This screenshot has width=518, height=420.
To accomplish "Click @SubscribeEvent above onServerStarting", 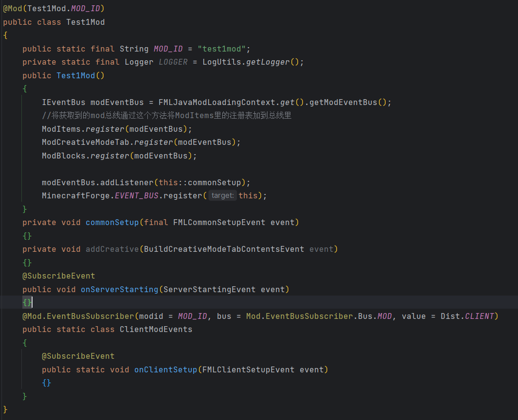I will coord(58,276).
